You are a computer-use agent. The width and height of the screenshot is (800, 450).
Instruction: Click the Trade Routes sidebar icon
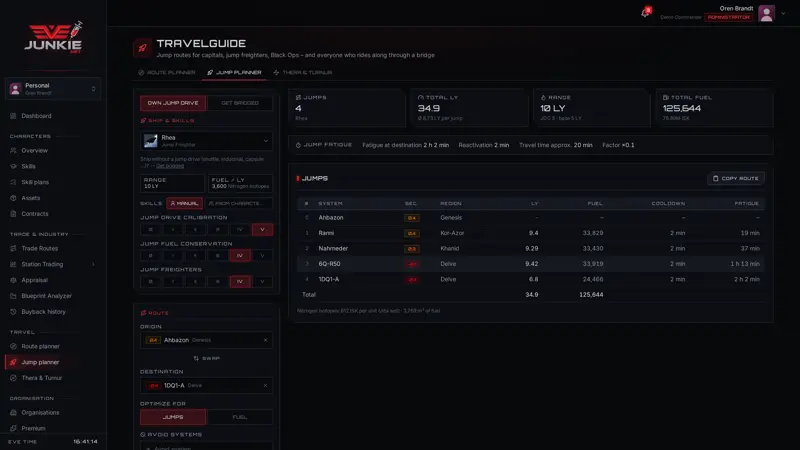pyautogui.click(x=13, y=248)
